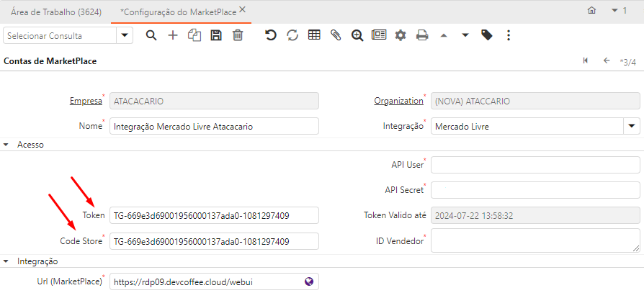Toggle grid view icon in toolbar
The width and height of the screenshot is (644, 293).
314,35
